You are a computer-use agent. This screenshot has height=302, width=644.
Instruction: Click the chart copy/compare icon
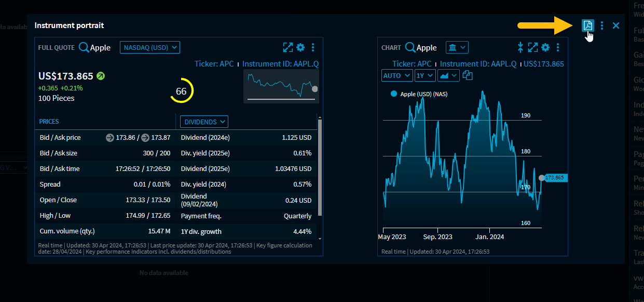click(x=468, y=75)
